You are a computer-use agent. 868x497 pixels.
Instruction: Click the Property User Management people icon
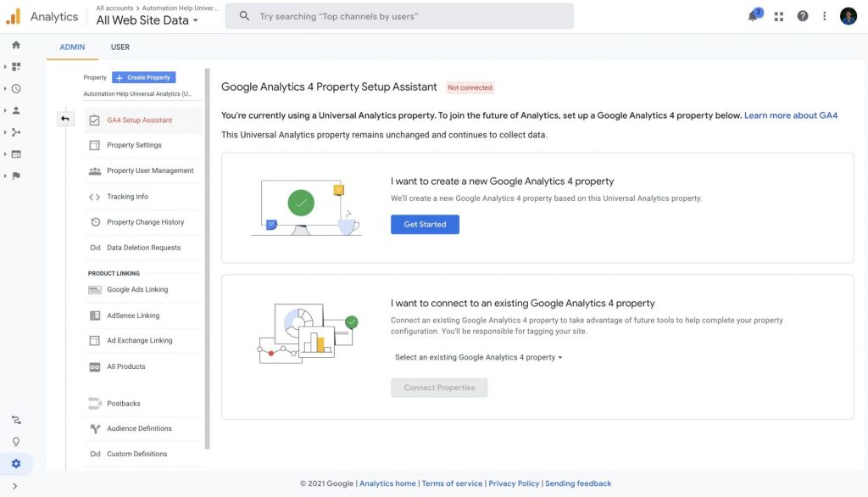tap(95, 171)
